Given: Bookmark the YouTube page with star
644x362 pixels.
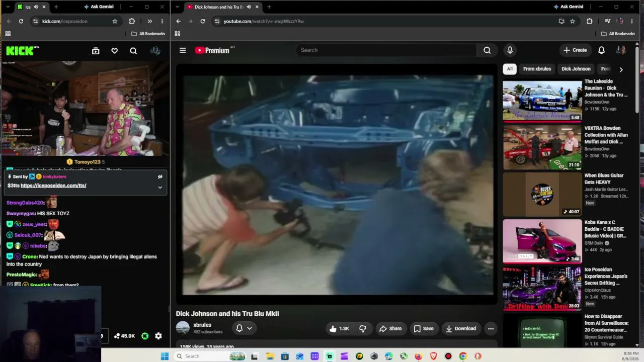Looking at the screenshot, I should (573, 21).
